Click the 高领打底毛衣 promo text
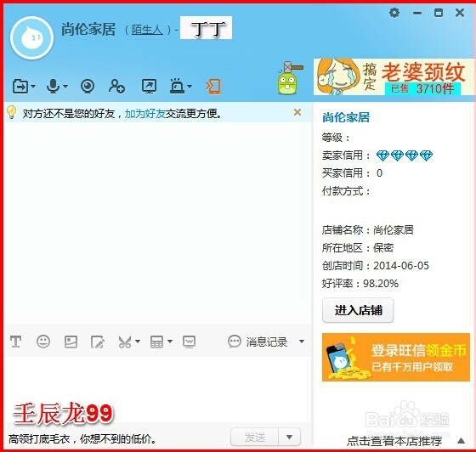The width and height of the screenshot is (476, 452). pyautogui.click(x=82, y=439)
